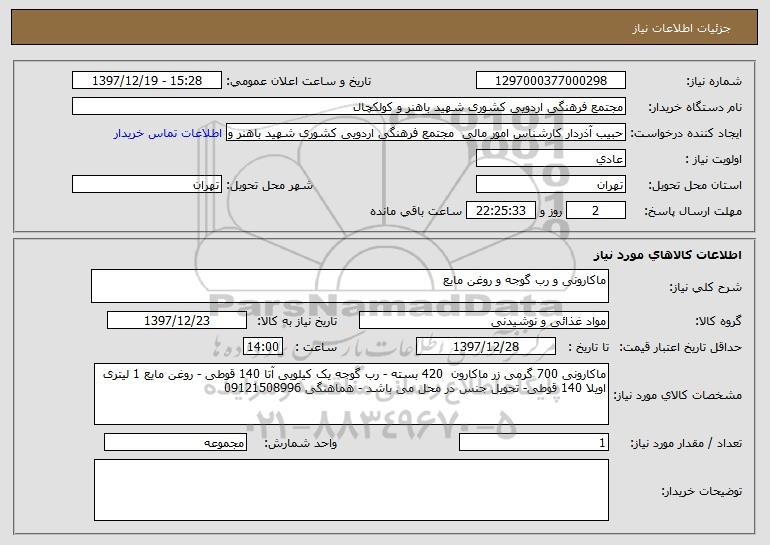Click the label استان محل تحویل
The width and height of the screenshot is (770, 545).
click(695, 186)
